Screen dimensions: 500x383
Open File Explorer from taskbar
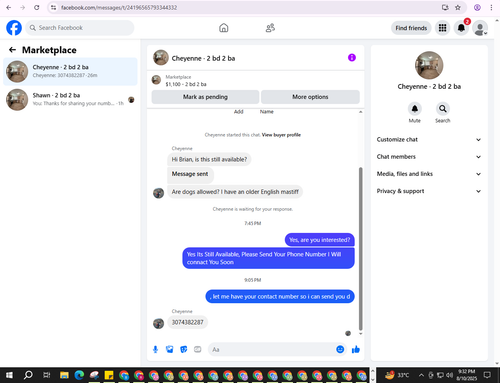pyautogui.click(x=64, y=375)
